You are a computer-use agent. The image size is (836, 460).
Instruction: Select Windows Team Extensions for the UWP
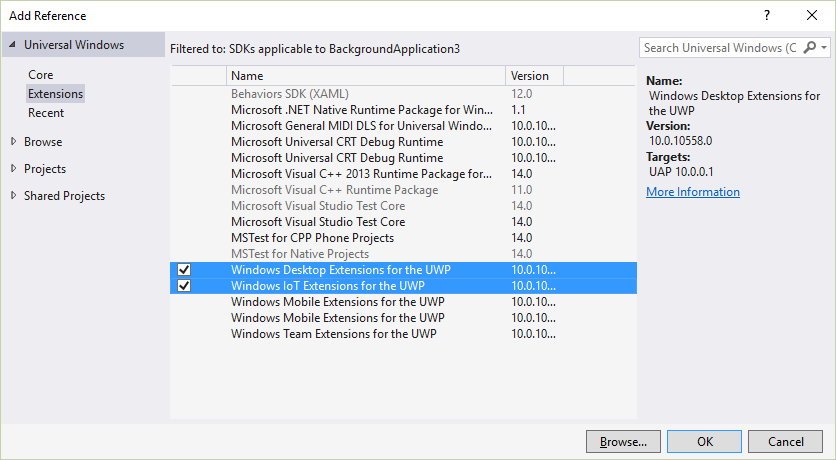(x=403, y=334)
